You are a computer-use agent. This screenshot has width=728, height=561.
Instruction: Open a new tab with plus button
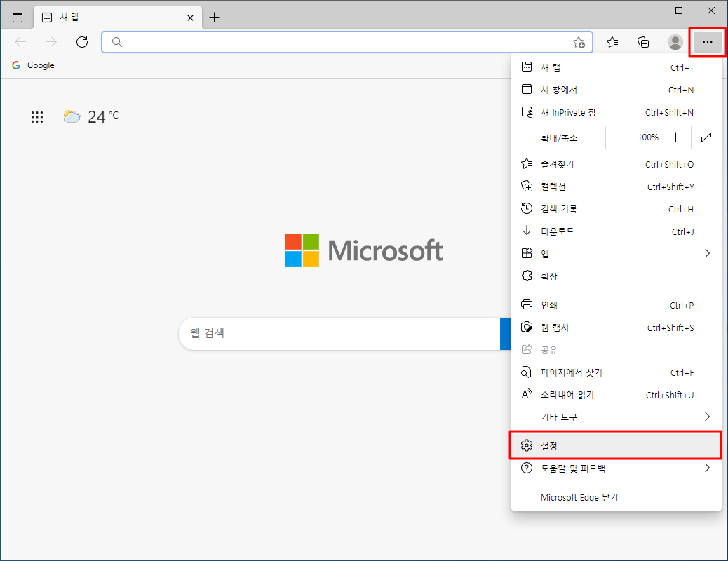coord(214,18)
